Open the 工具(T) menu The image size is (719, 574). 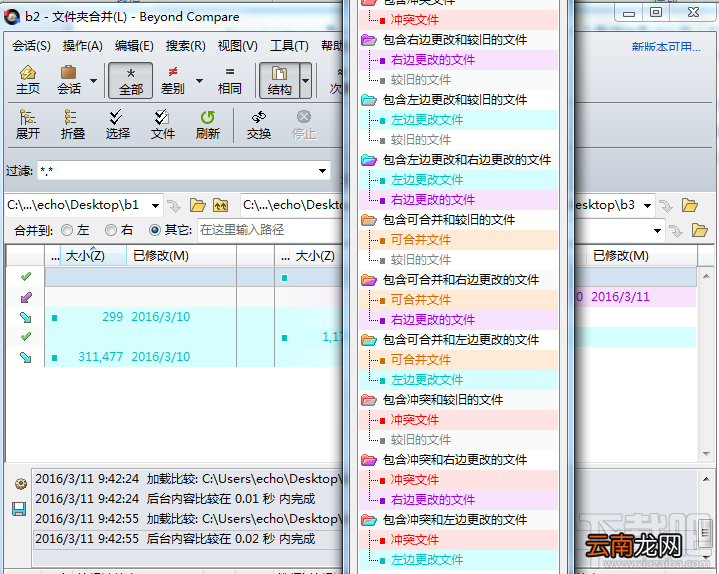[x=289, y=46]
